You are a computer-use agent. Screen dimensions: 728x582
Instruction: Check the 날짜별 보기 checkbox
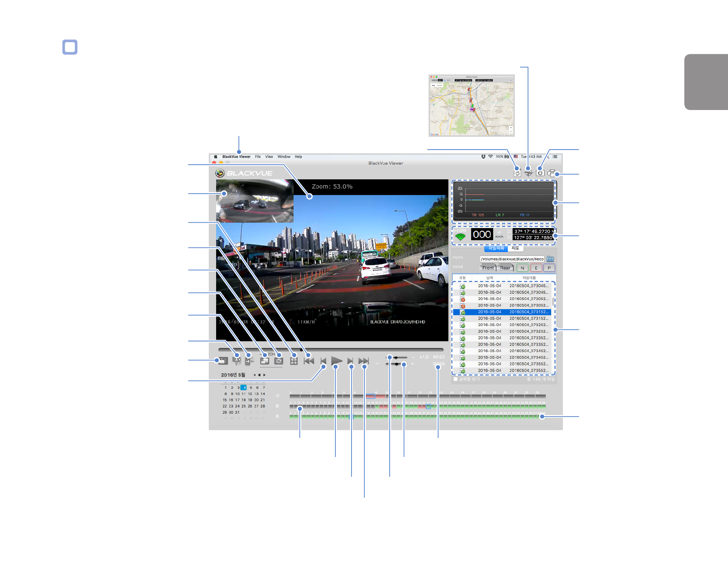click(456, 379)
